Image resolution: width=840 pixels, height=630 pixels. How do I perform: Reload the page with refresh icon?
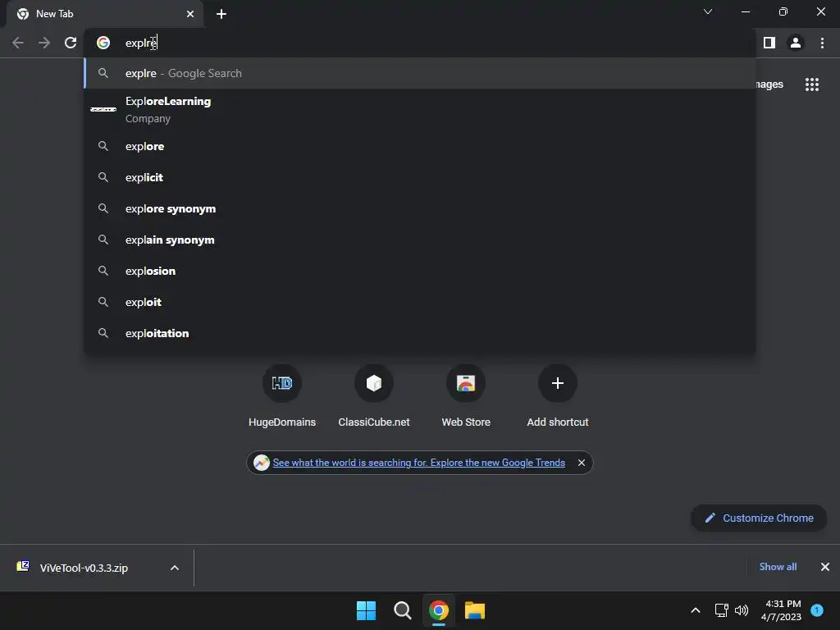tap(71, 43)
